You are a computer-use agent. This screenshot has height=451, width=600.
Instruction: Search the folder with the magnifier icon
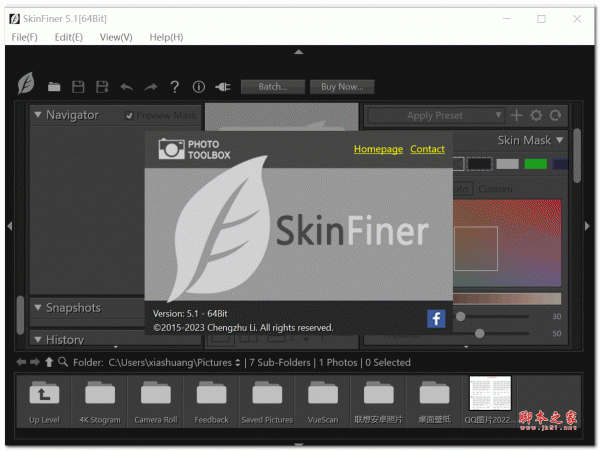63,362
